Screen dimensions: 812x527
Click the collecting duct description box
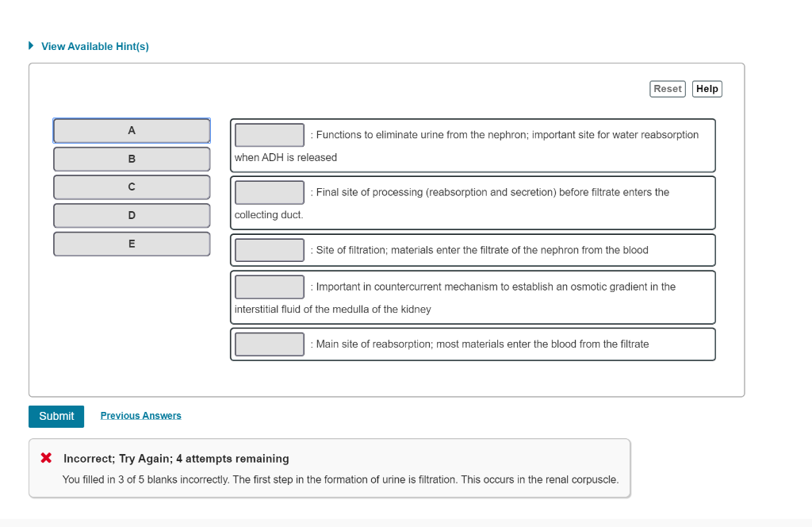(x=473, y=202)
